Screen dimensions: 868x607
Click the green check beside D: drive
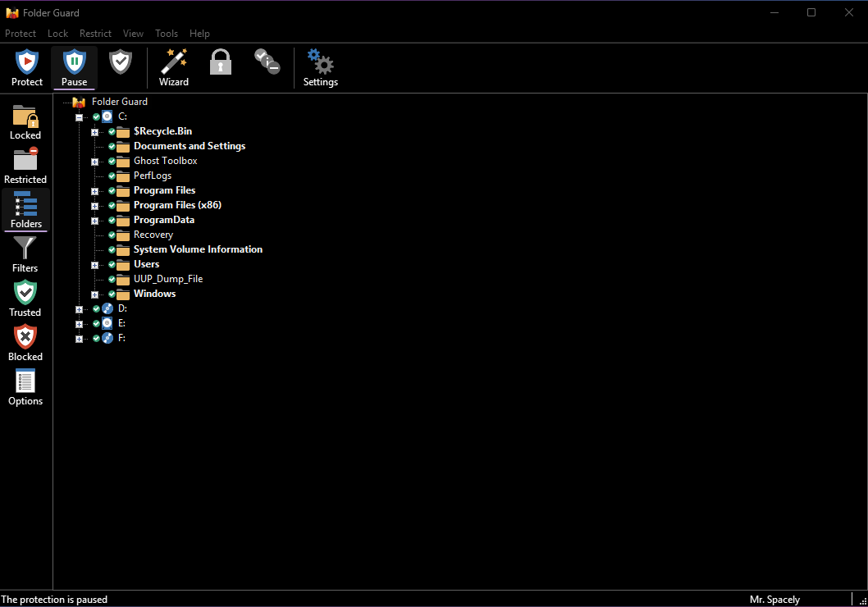[x=96, y=308]
